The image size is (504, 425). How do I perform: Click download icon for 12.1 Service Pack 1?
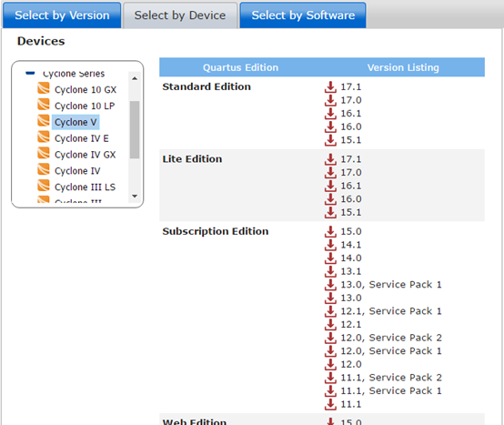(330, 311)
